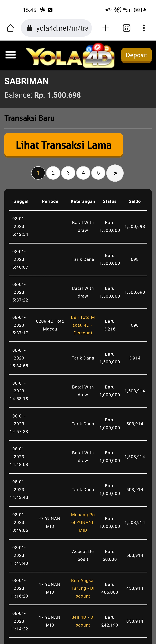156x644 pixels.
Task: Open browser three-dot menu
Action: pos(144,28)
